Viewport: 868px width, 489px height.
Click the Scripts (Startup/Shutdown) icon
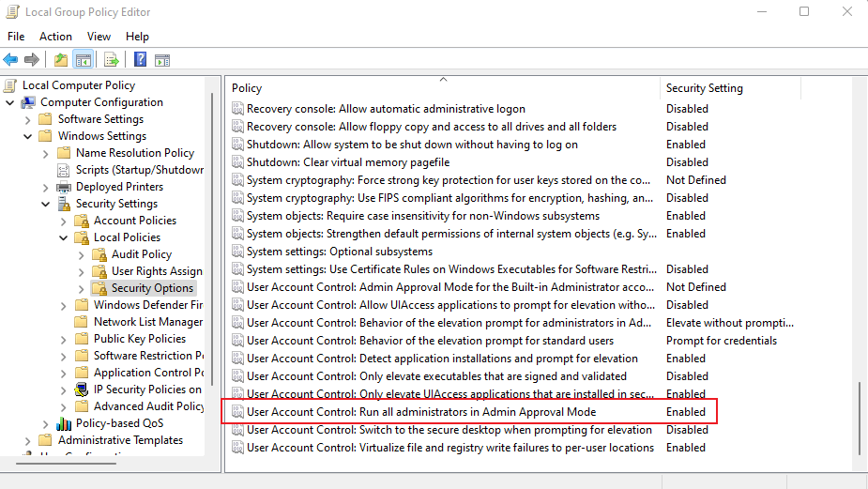tap(64, 170)
